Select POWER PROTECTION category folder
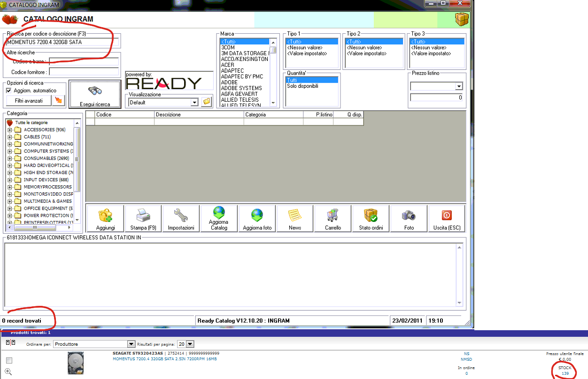This screenshot has width=588, height=379. click(x=44, y=216)
